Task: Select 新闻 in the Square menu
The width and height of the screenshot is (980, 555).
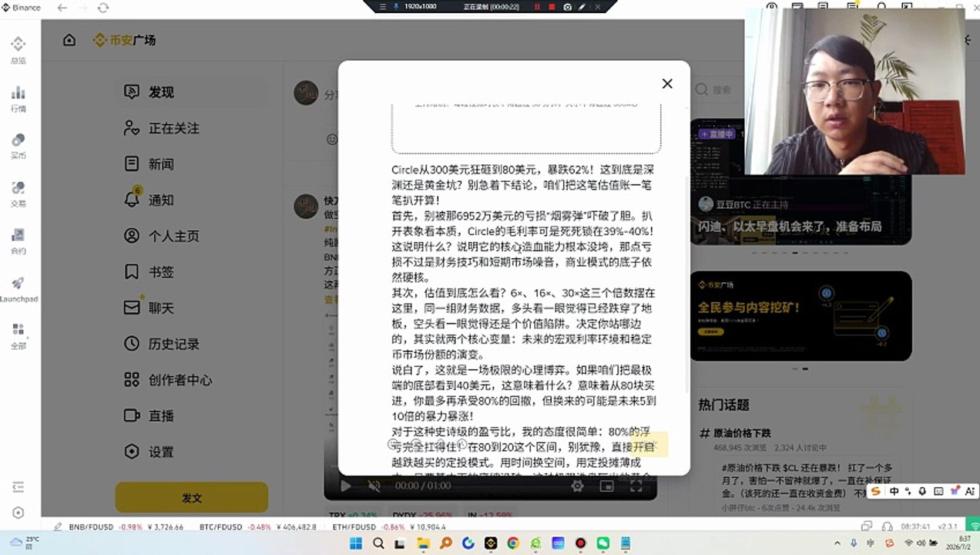Action: [x=190, y=164]
